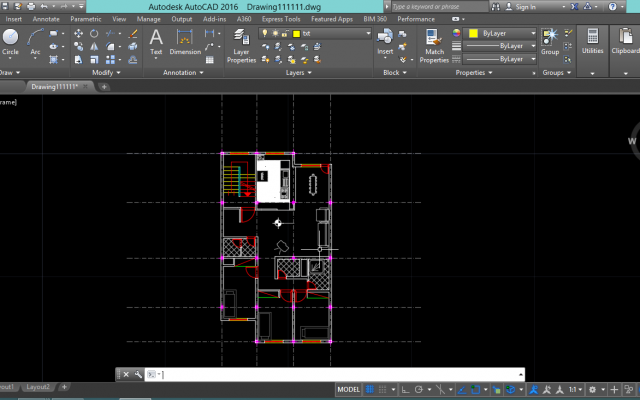Toggle the layer lock padlock icon
Viewport: 640px width, 400px height.
(285, 33)
